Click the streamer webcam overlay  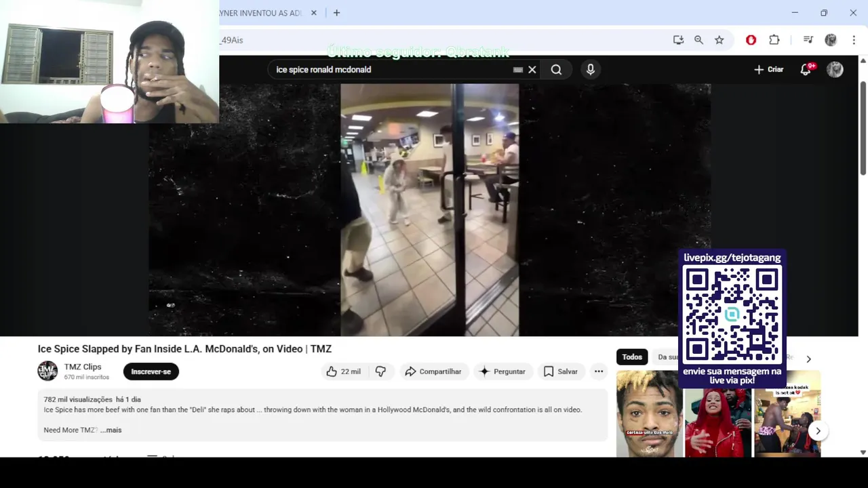(109, 62)
